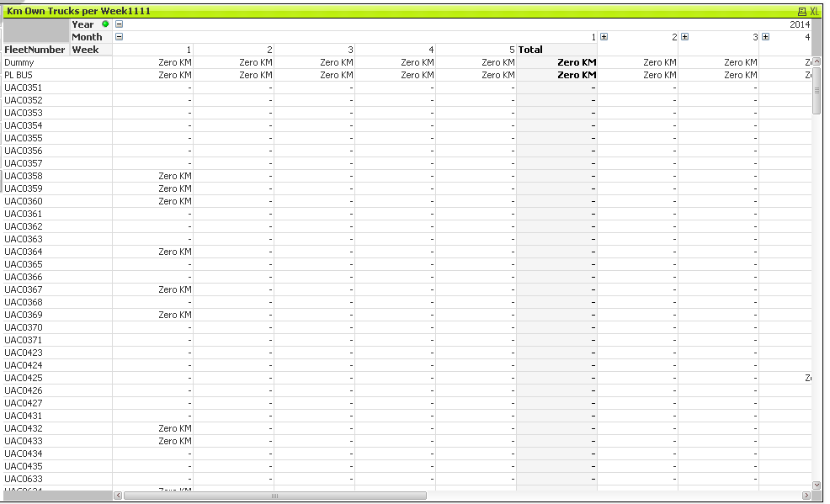Select the Year dimension header
The height and width of the screenshot is (504, 830).
point(82,24)
